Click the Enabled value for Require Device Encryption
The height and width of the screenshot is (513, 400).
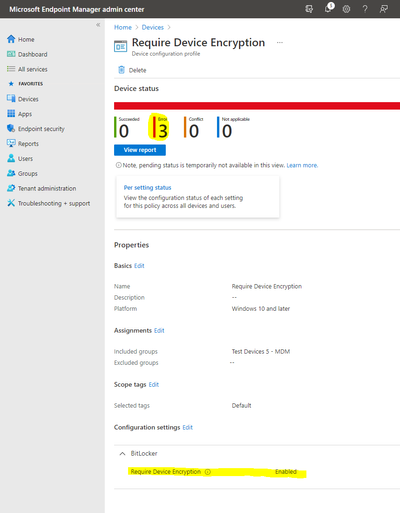click(286, 472)
